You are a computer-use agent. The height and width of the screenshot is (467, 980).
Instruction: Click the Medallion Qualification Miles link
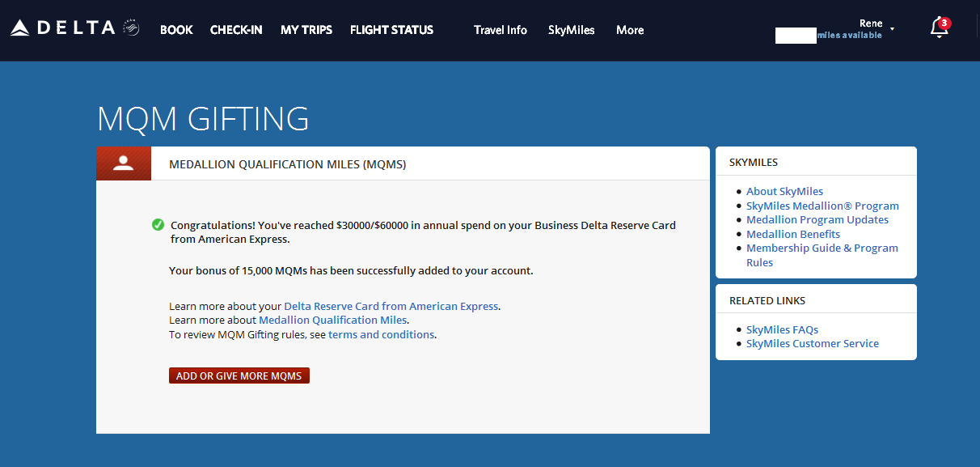332,320
